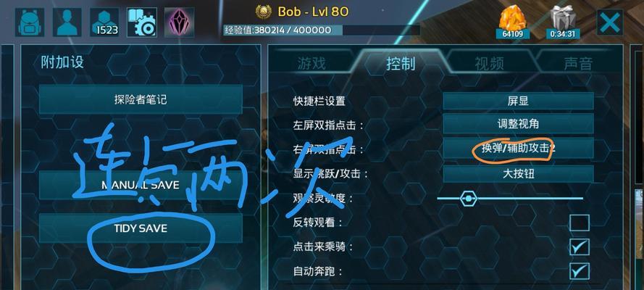Tap the gold medal badge beside Bob
This screenshot has height=290, width=644.
(x=263, y=12)
